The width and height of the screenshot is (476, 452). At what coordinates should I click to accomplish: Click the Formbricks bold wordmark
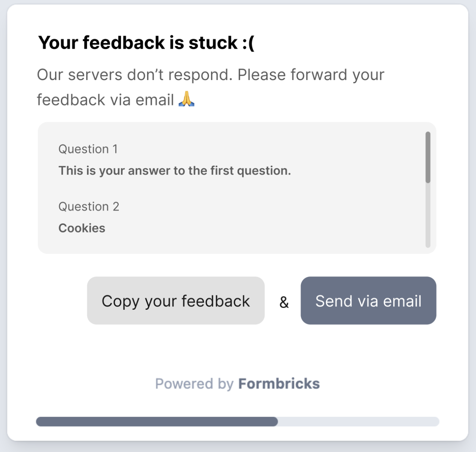279,383
